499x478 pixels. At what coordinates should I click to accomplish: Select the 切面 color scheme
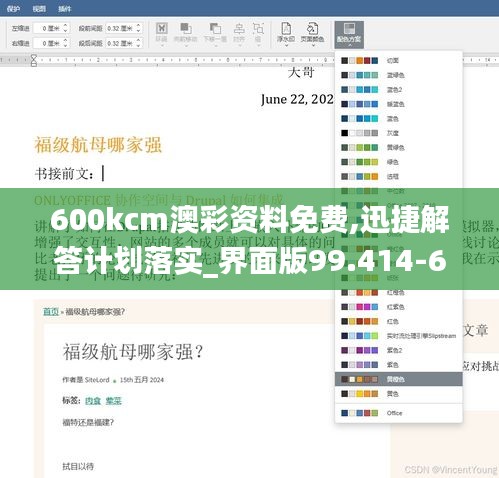[399, 61]
